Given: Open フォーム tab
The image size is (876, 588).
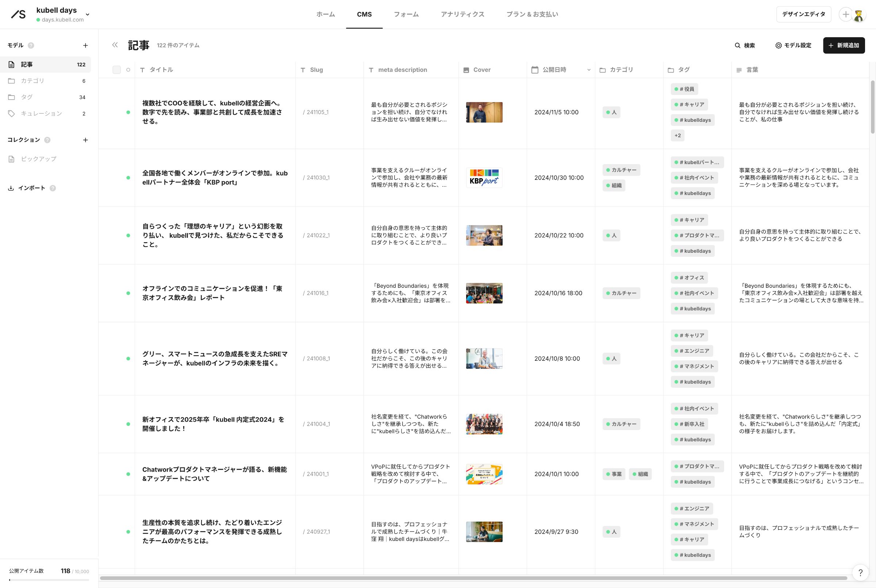Looking at the screenshot, I should point(406,14).
